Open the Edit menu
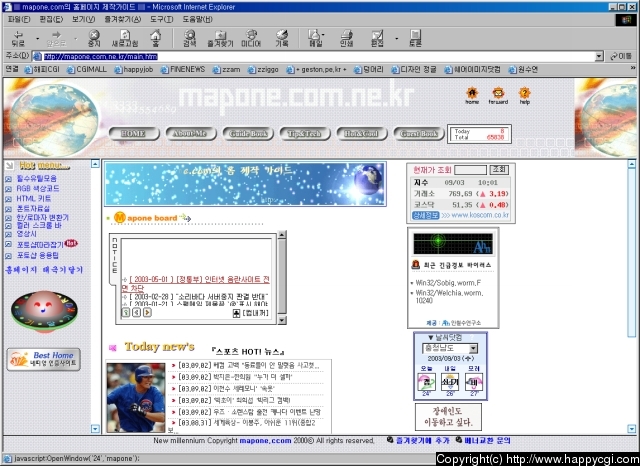 [x=51, y=19]
